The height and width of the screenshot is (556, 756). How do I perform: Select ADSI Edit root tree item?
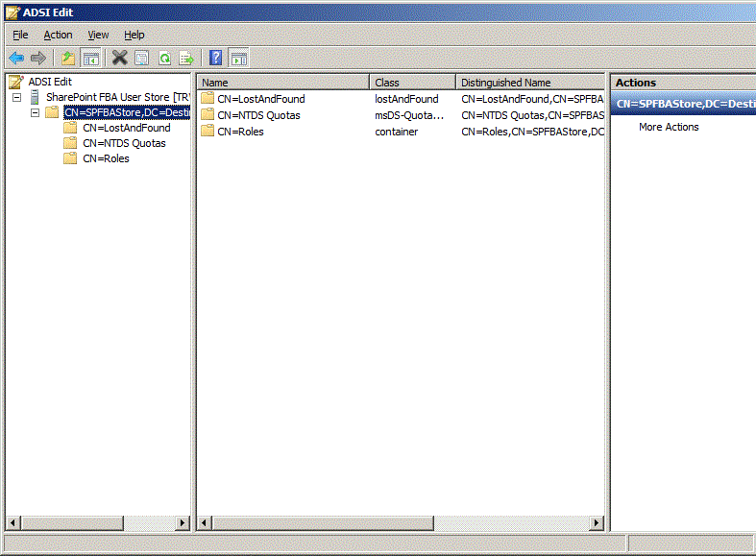click(50, 82)
